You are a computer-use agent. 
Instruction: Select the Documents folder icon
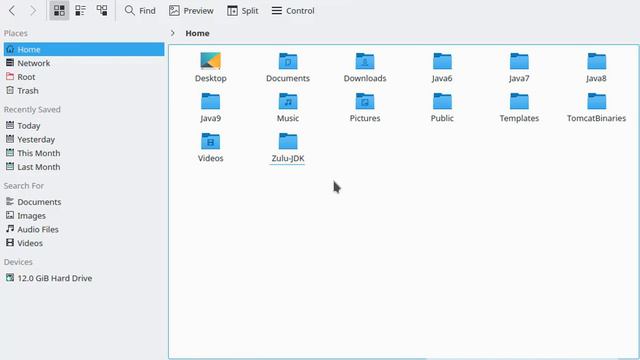click(288, 61)
